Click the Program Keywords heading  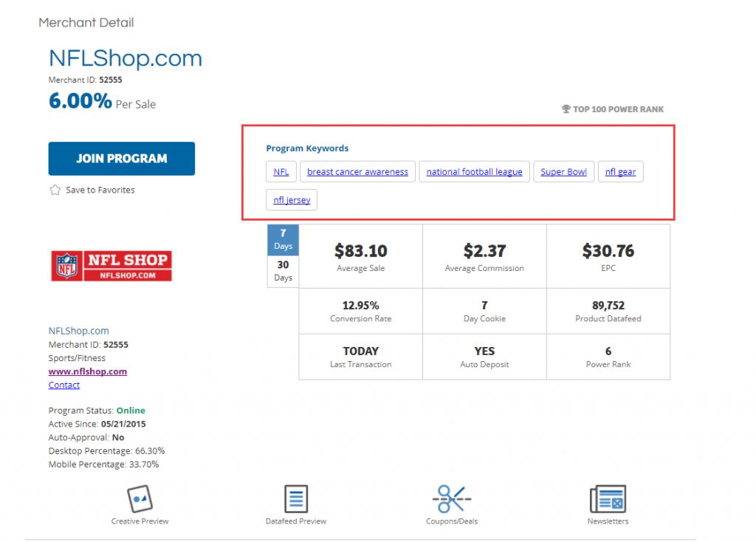(x=307, y=148)
